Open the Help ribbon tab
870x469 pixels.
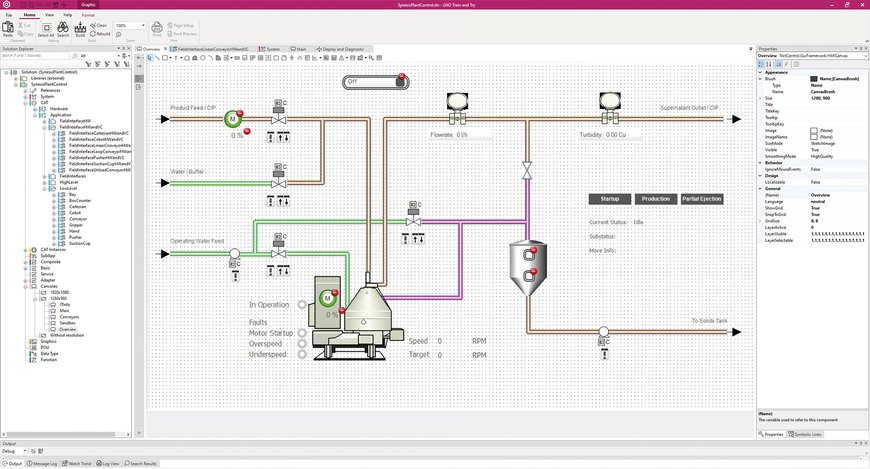pyautogui.click(x=68, y=15)
